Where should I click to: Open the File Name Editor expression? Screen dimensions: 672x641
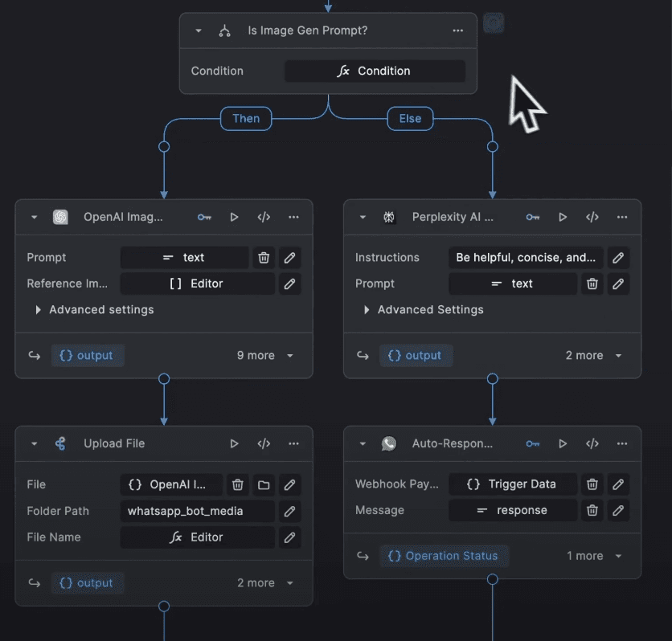coord(198,537)
